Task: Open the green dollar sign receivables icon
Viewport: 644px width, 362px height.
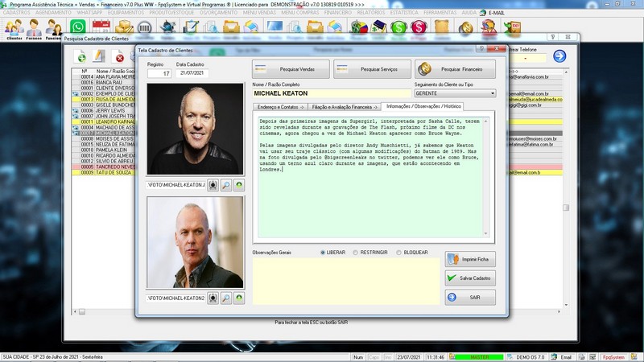Action: [398, 27]
